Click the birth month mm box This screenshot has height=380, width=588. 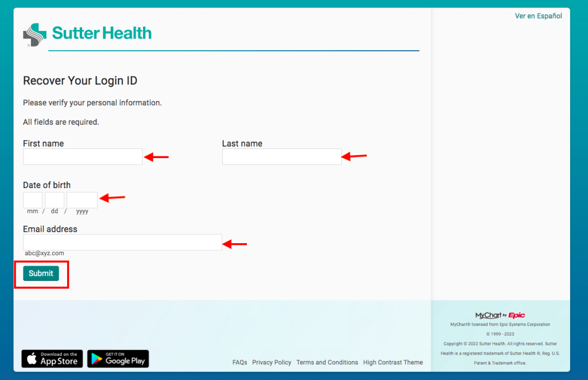point(33,199)
